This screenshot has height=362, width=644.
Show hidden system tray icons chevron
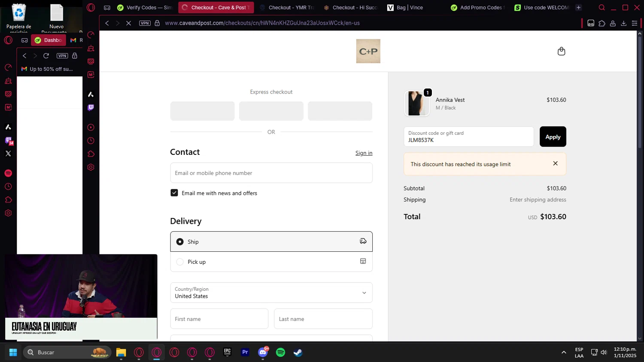click(x=563, y=352)
